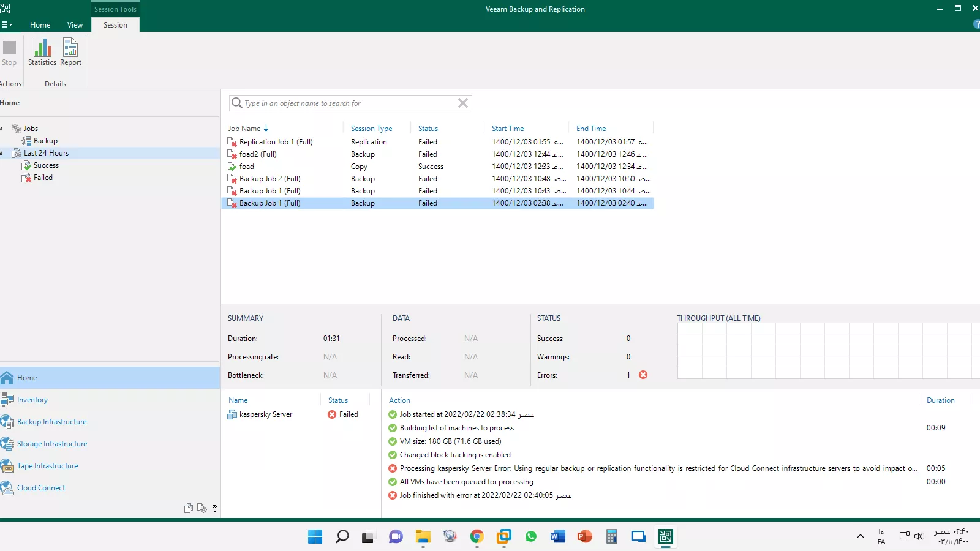Viewport: 980px width, 551px height.
Task: Click the History gear icon below navigation
Action: click(x=202, y=508)
